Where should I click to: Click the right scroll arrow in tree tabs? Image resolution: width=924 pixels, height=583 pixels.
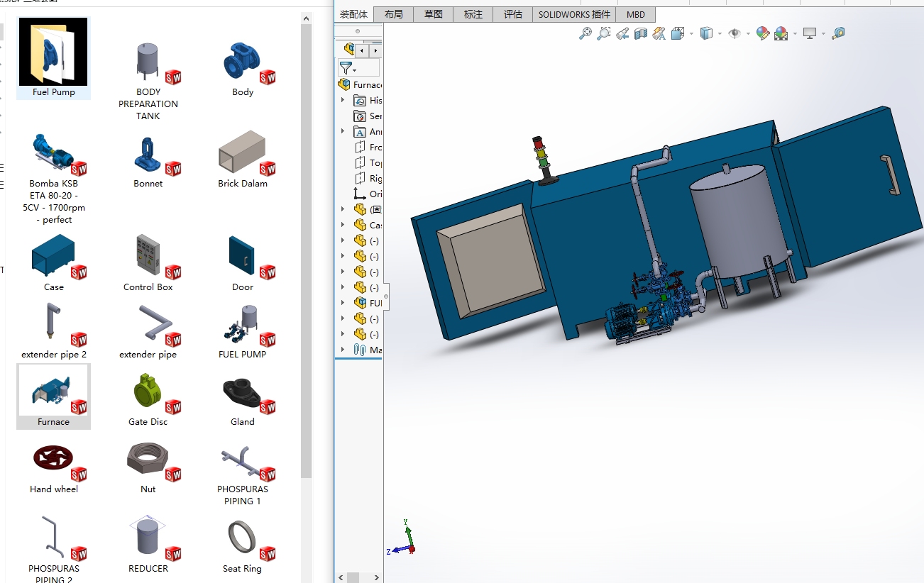(375, 50)
